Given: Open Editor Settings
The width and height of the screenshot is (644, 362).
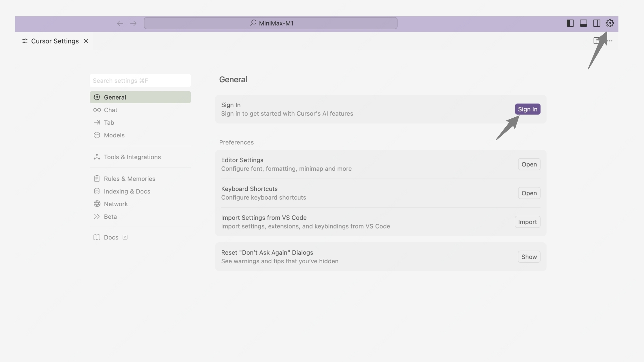Looking at the screenshot, I should pyautogui.click(x=529, y=164).
